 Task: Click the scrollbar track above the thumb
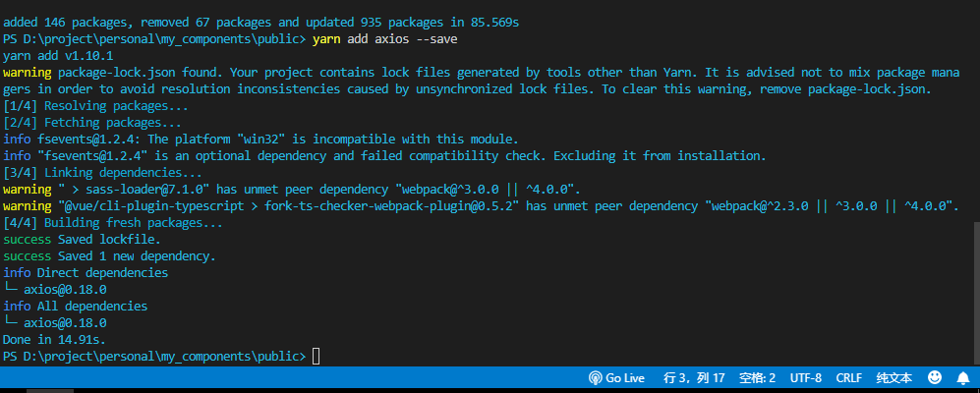[x=976, y=112]
